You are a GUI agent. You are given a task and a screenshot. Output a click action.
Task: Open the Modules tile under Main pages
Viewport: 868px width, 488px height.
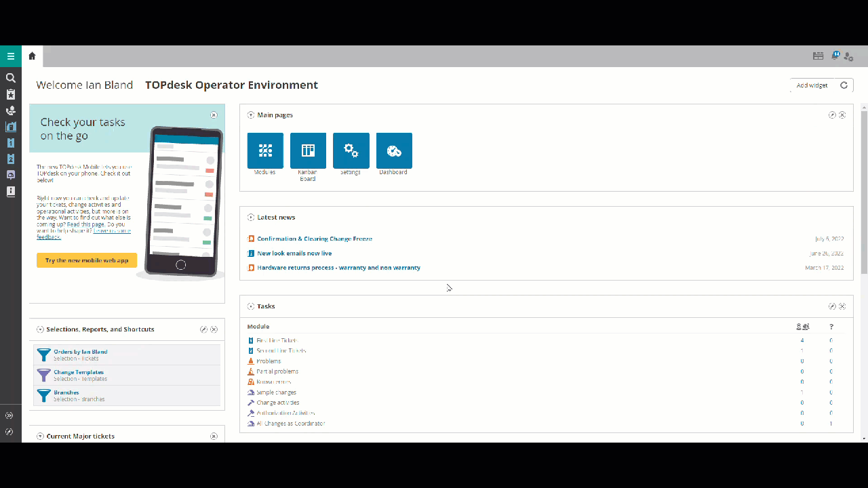pyautogui.click(x=264, y=150)
